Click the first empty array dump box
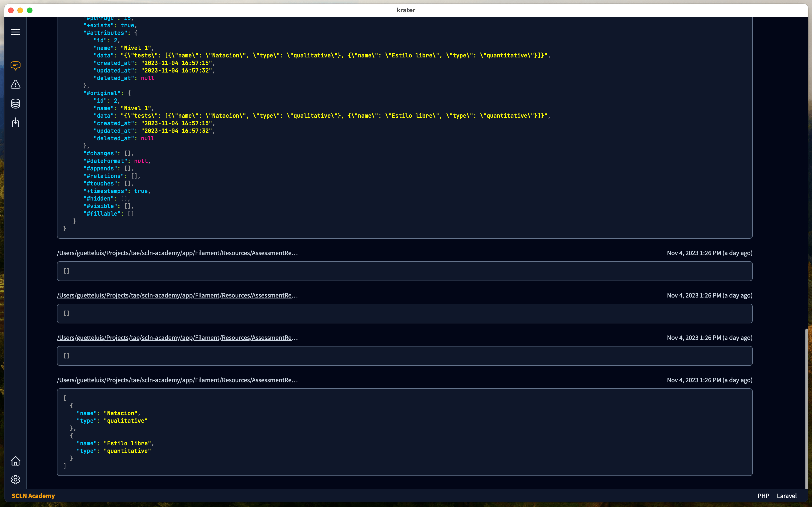 pyautogui.click(x=405, y=271)
